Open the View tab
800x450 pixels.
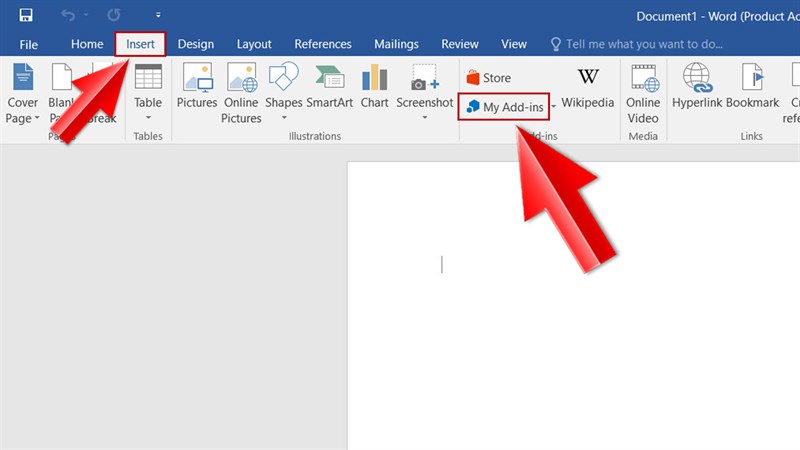pos(513,44)
